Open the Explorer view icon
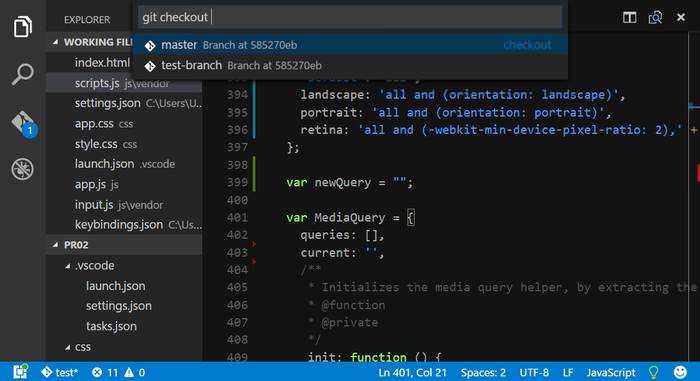The image size is (700, 381). point(22,27)
